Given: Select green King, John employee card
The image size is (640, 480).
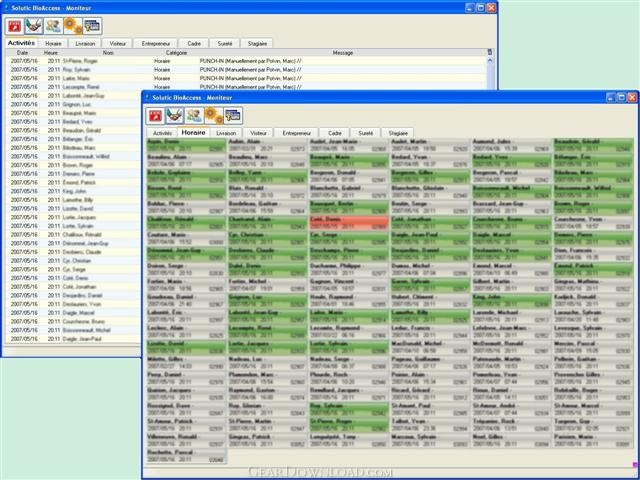Looking at the screenshot, I should coord(512,301).
